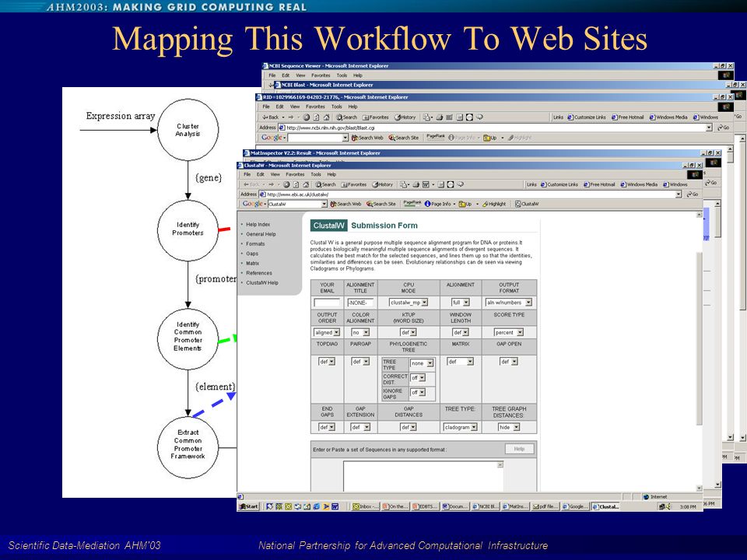Image resolution: width=747 pixels, height=560 pixels.
Task: Open Search in the RID BLAST window toolbar
Action: [346, 117]
